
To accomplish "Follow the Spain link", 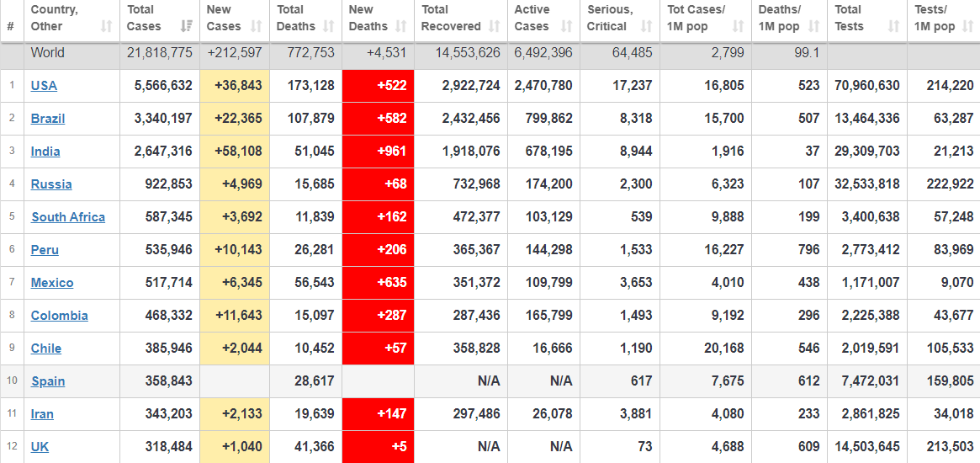I will pos(48,381).
